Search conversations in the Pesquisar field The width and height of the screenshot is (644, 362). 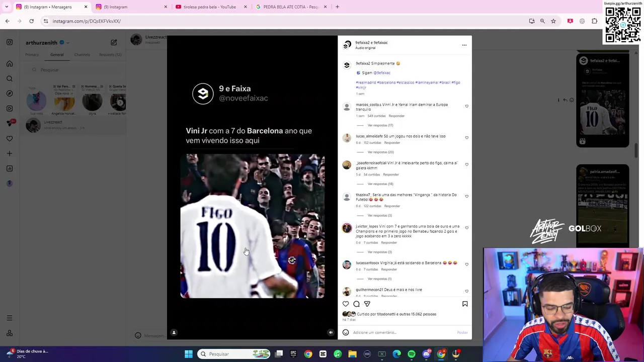75,70
